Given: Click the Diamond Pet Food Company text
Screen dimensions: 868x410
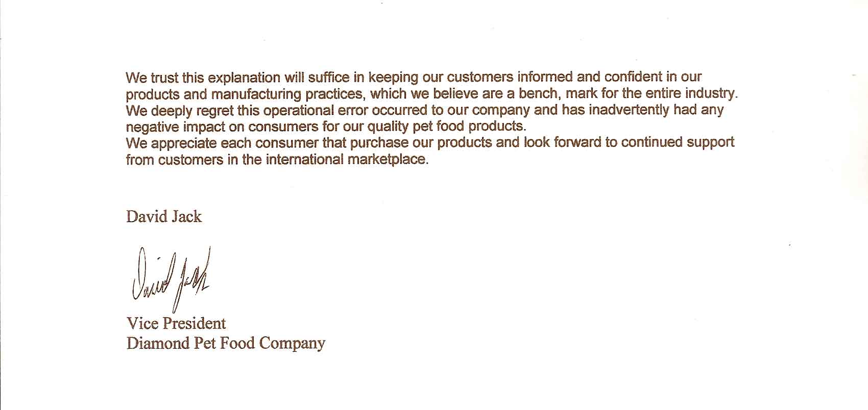Looking at the screenshot, I should (x=226, y=343).
